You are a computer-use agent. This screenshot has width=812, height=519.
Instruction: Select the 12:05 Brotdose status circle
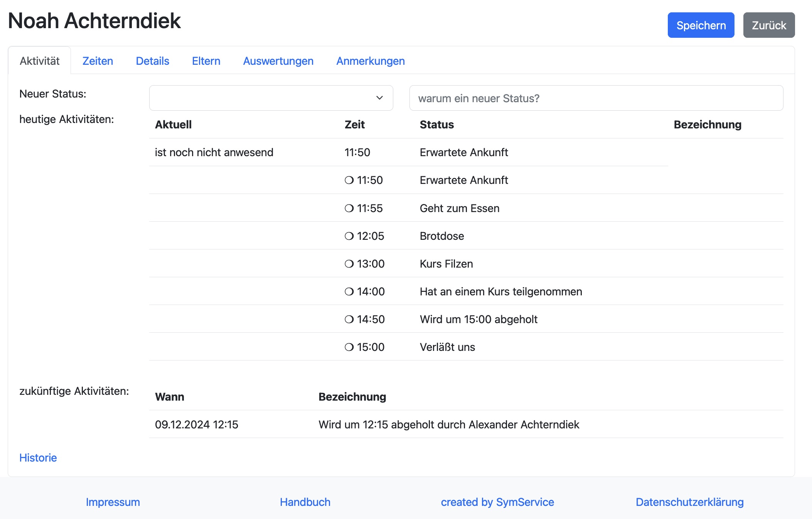tap(349, 236)
